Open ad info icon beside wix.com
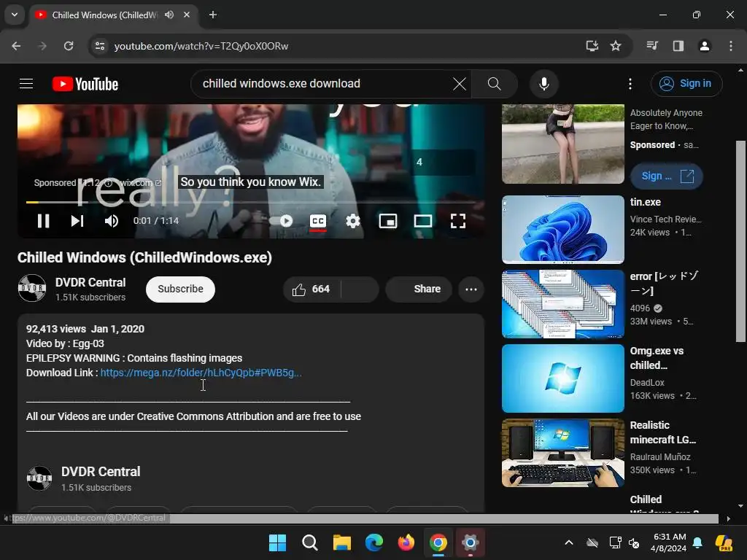Image resolution: width=747 pixels, height=560 pixels. pos(108,183)
